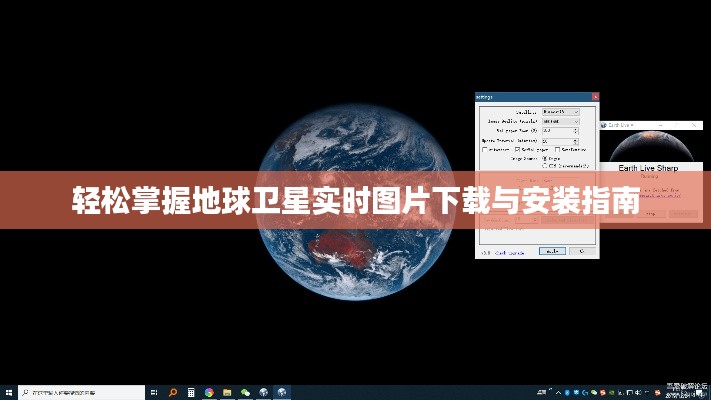The height and width of the screenshot is (400, 711).
Task: Toggle the Set Wallpaper checkbox
Action: pos(518,149)
